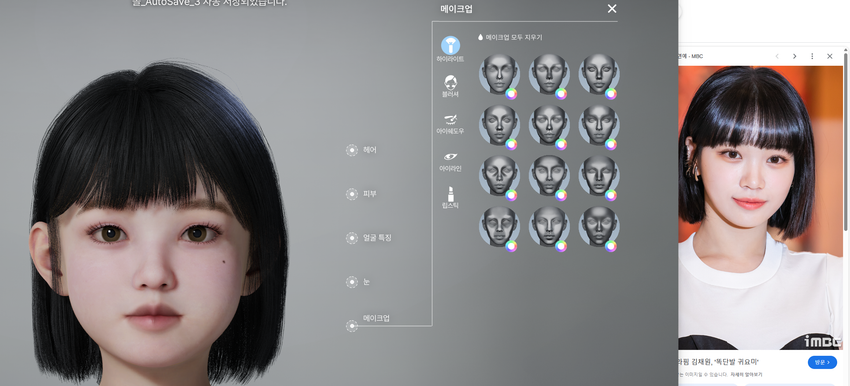This screenshot has height=386, width=850.
Task: Select the 헤어 hair section node
Action: pyautogui.click(x=352, y=150)
